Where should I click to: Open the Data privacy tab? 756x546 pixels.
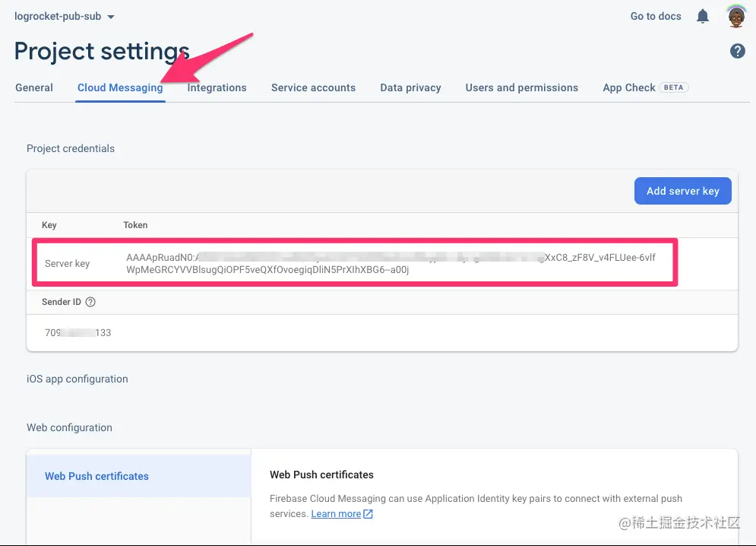[x=410, y=87]
